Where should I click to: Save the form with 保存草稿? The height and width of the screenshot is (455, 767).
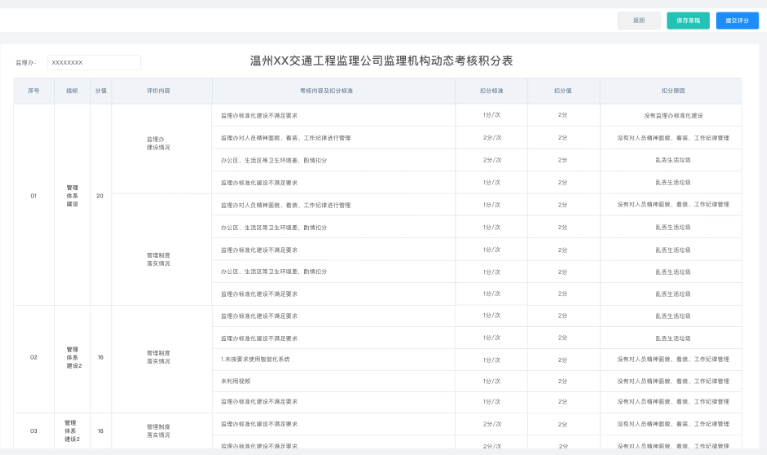coord(688,20)
